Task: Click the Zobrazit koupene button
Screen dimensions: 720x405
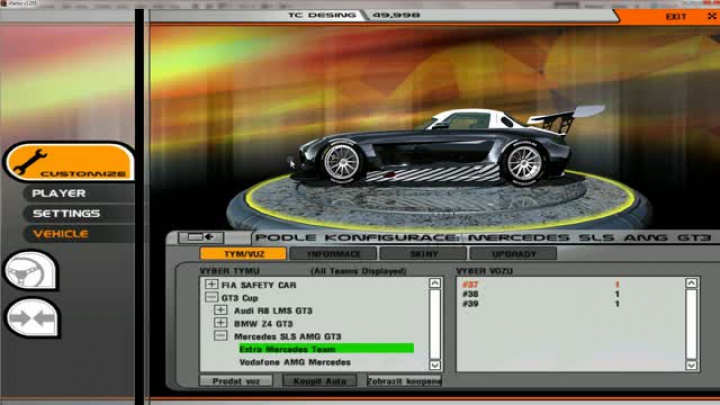Action: pyautogui.click(x=404, y=381)
